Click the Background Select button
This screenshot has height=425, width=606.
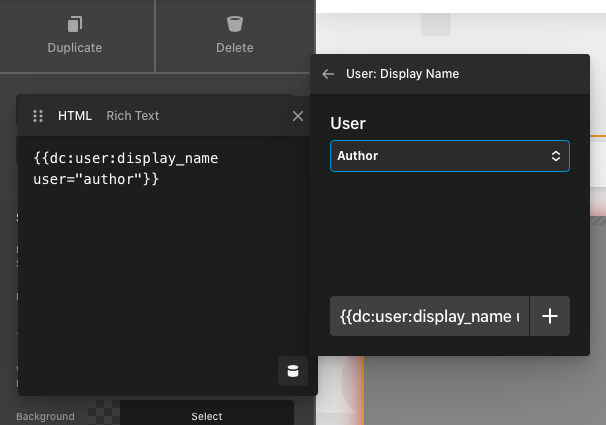click(206, 416)
